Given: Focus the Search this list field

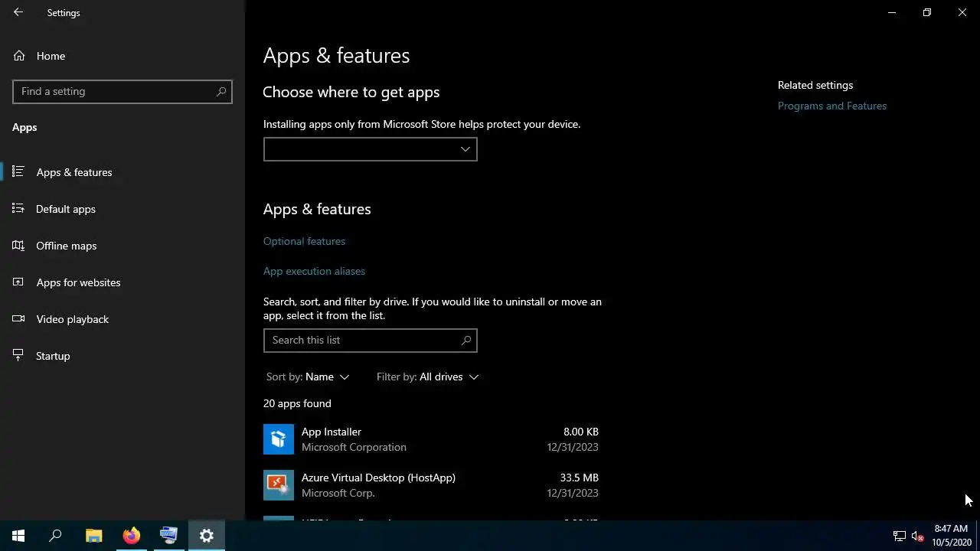Looking at the screenshot, I should point(371,341).
